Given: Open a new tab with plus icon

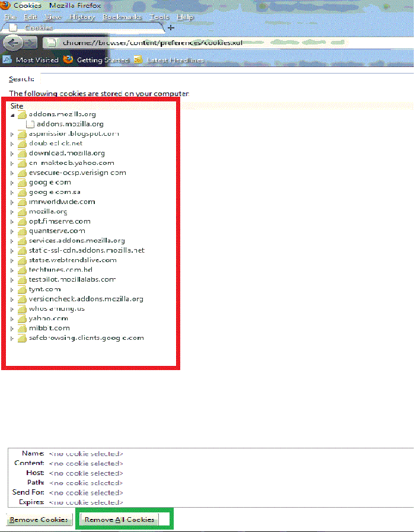Looking at the screenshot, I should tap(171, 28).
